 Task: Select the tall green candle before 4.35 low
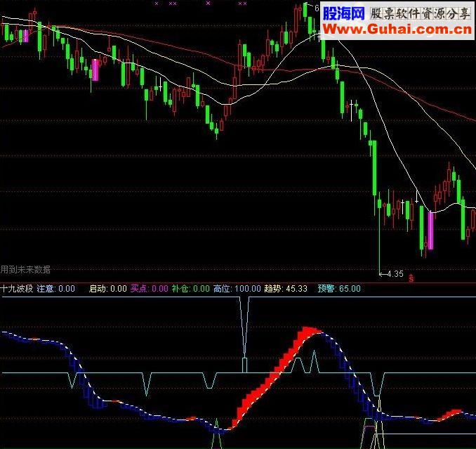374,168
